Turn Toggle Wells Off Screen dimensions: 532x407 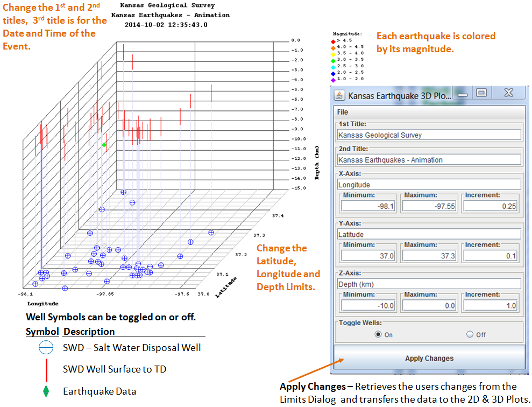tap(470, 335)
